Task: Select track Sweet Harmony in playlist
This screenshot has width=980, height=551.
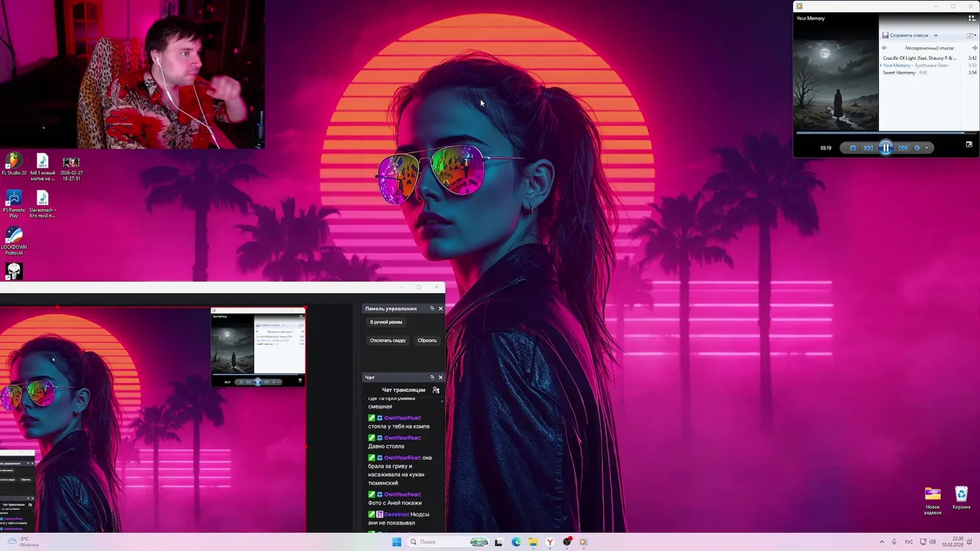Action: [x=905, y=73]
